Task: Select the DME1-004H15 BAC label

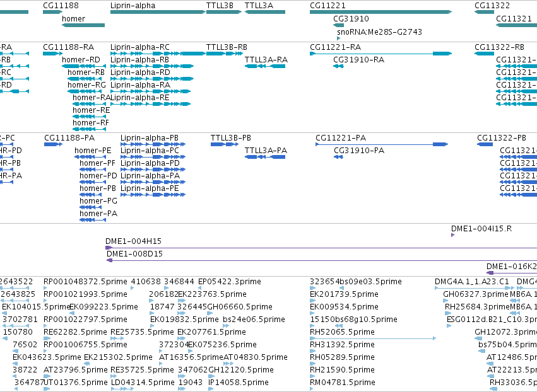Action: pyautogui.click(x=133, y=241)
